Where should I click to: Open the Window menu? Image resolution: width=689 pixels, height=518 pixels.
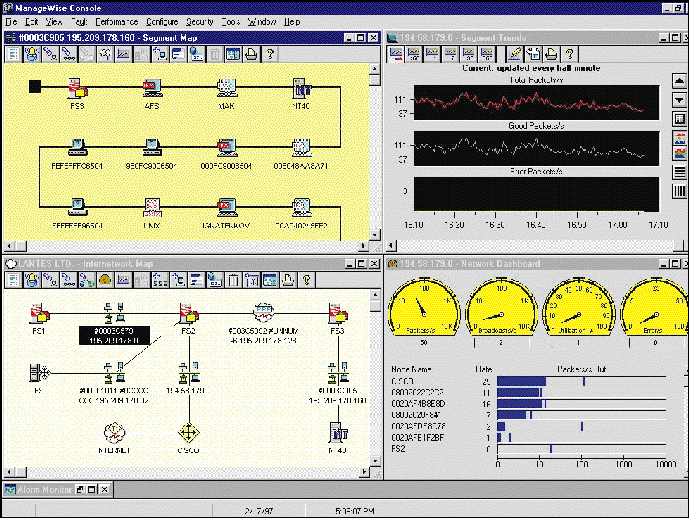pyautogui.click(x=262, y=22)
